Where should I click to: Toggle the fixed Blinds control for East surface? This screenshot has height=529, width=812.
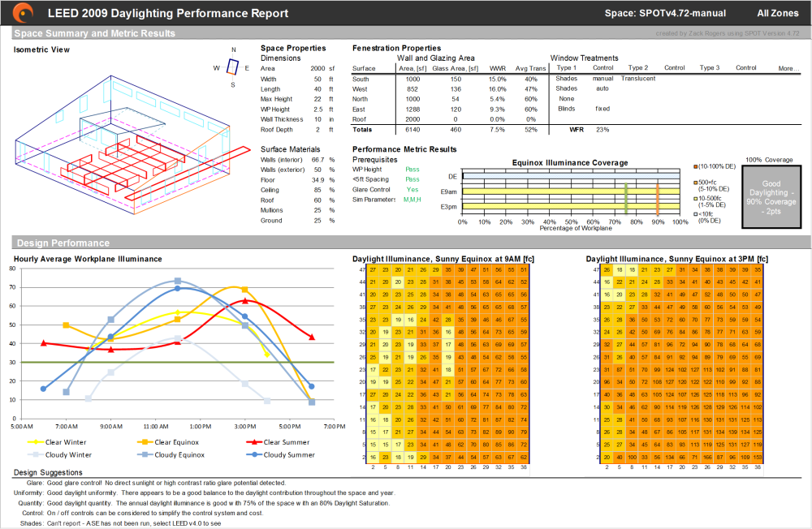pyautogui.click(x=601, y=109)
